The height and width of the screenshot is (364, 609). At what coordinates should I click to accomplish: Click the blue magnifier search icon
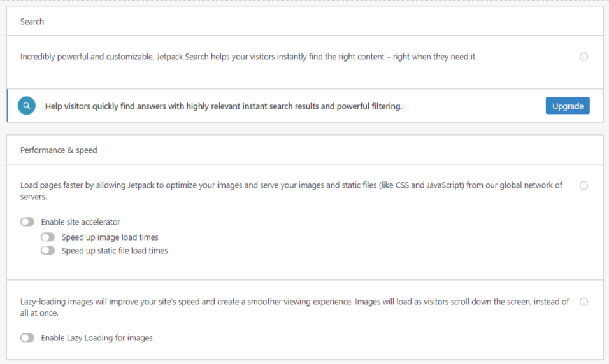click(26, 106)
